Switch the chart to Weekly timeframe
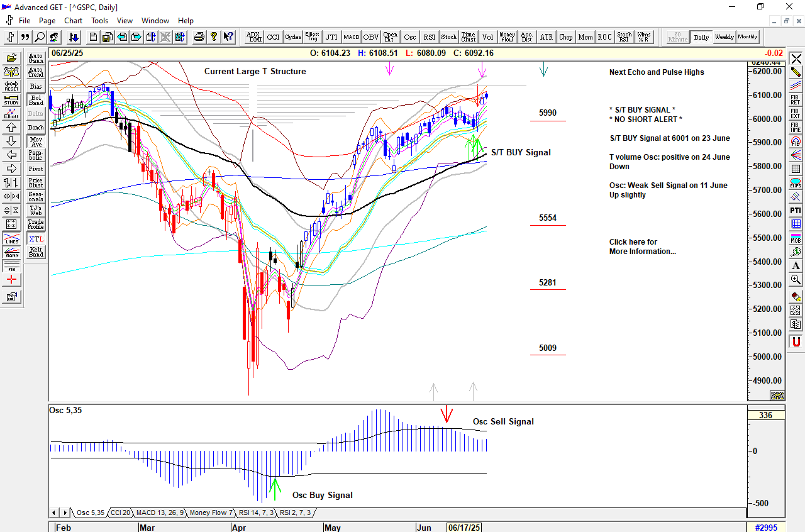 (724, 37)
